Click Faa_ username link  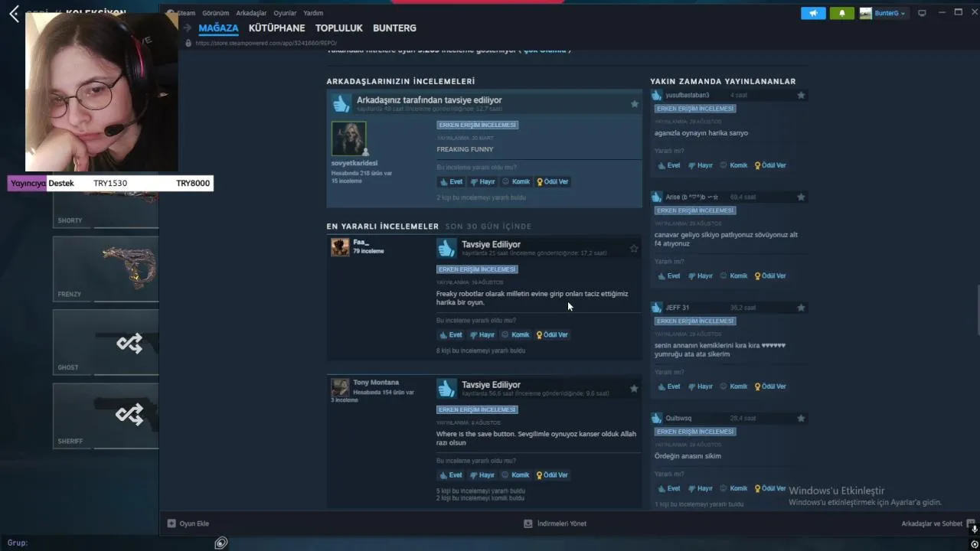361,243
